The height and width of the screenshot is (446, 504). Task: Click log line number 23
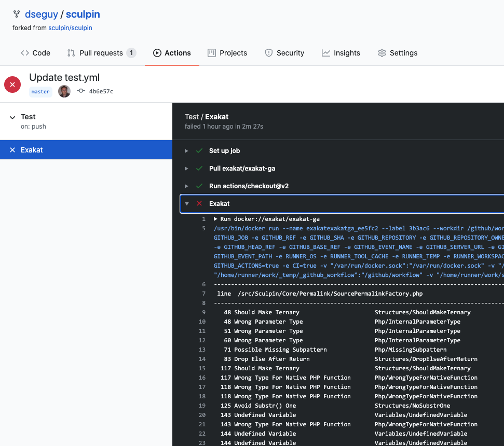[x=202, y=443]
